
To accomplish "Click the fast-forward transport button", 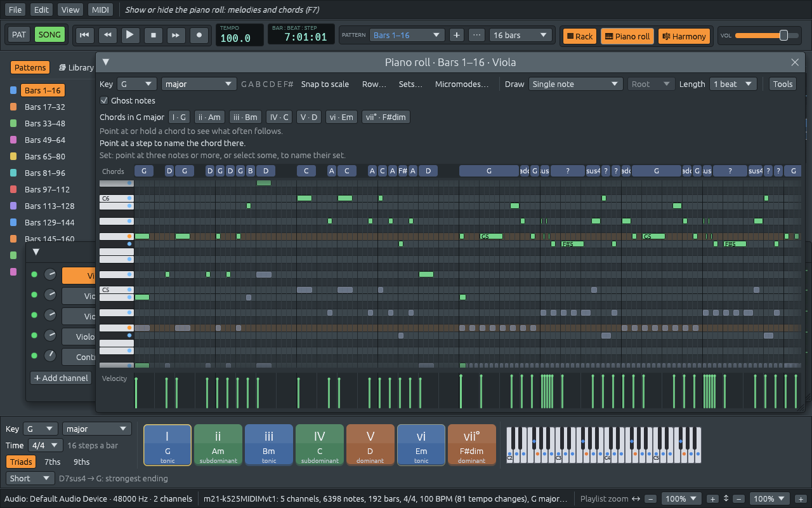I will pos(176,35).
